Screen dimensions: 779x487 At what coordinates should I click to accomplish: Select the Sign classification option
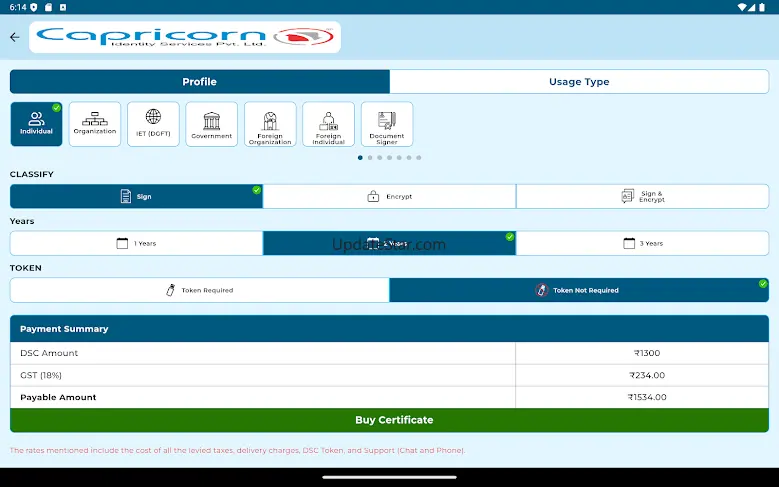(x=136, y=197)
